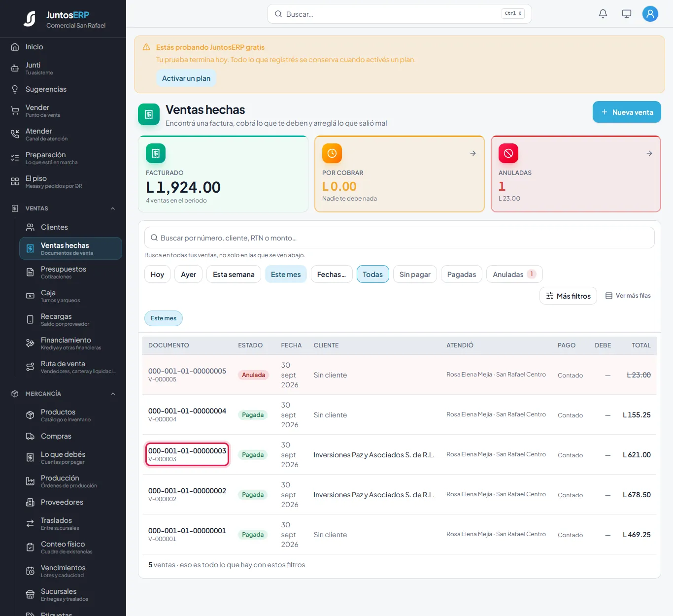Toggle the Anuladas filter chip
Image resolution: width=673 pixels, height=616 pixels.
click(514, 274)
